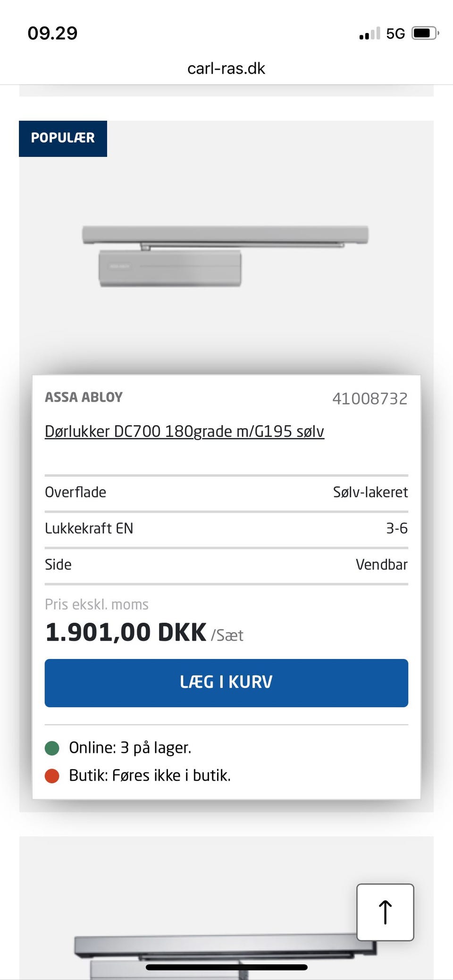This screenshot has width=453, height=980.
Task: Open the DC700 door closer product image
Action: point(226,256)
